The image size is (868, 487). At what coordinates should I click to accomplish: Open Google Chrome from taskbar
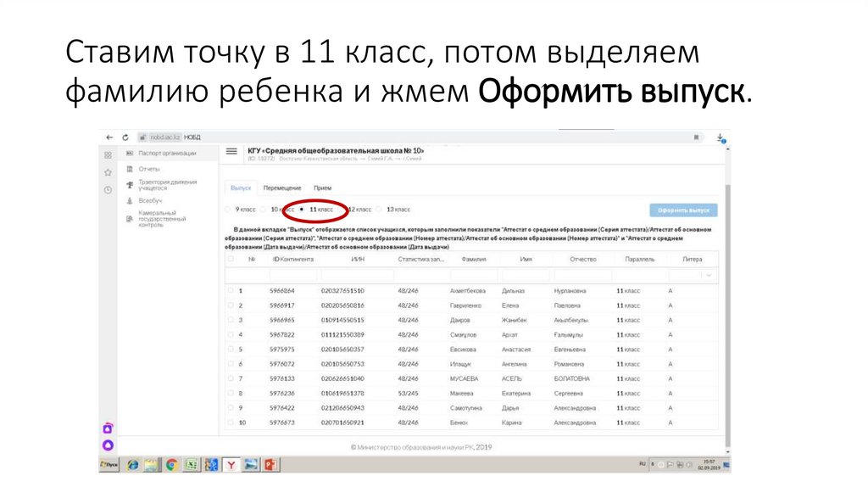point(172,465)
